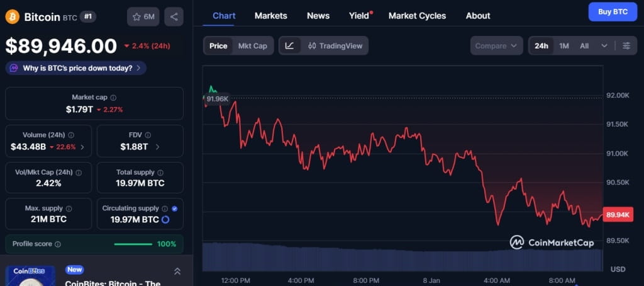Screen dimensions: 644x286
Task: Expand more time range options chevron
Action: 604,46
